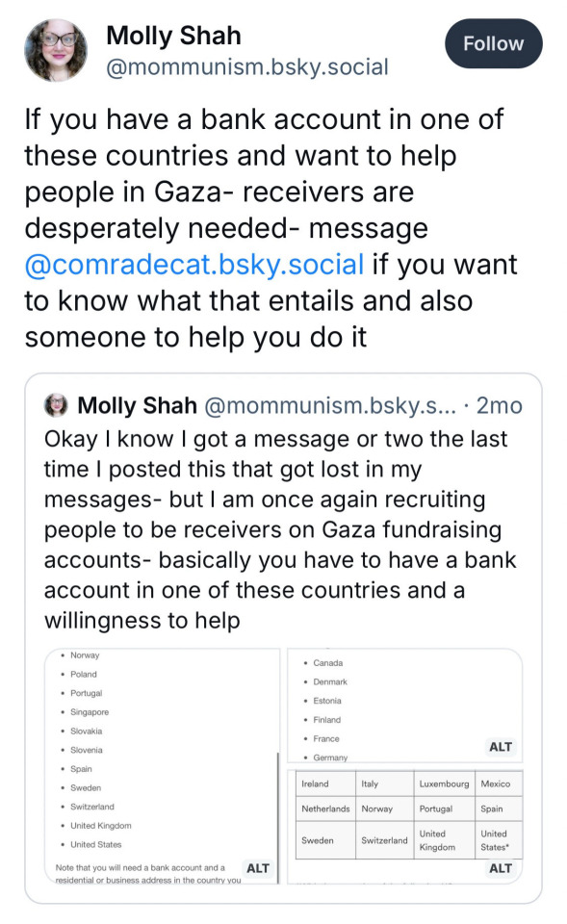The width and height of the screenshot is (567, 924).
Task: Click the small avatar in the quoted post
Action: pyautogui.click(x=57, y=405)
